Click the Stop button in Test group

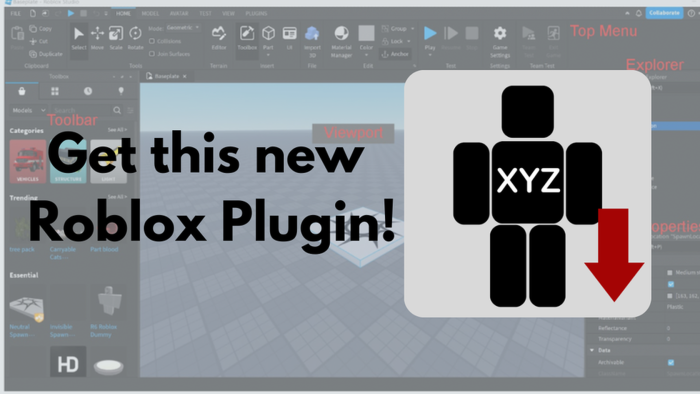[472, 38]
